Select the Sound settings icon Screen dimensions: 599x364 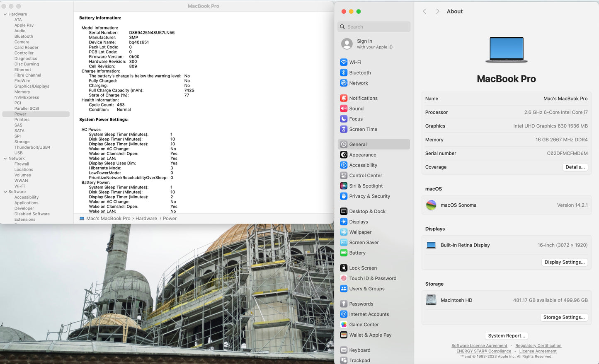click(344, 108)
